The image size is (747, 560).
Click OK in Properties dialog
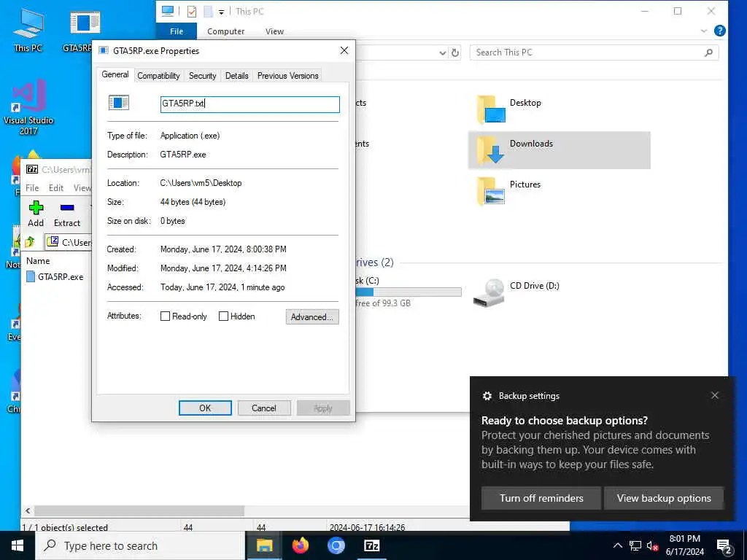[x=205, y=408]
